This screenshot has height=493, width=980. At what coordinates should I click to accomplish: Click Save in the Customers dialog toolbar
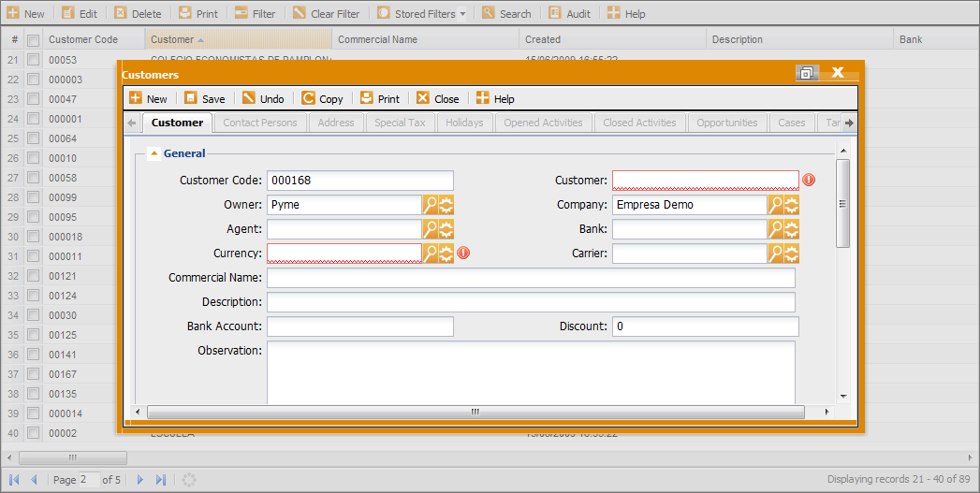pyautogui.click(x=204, y=99)
